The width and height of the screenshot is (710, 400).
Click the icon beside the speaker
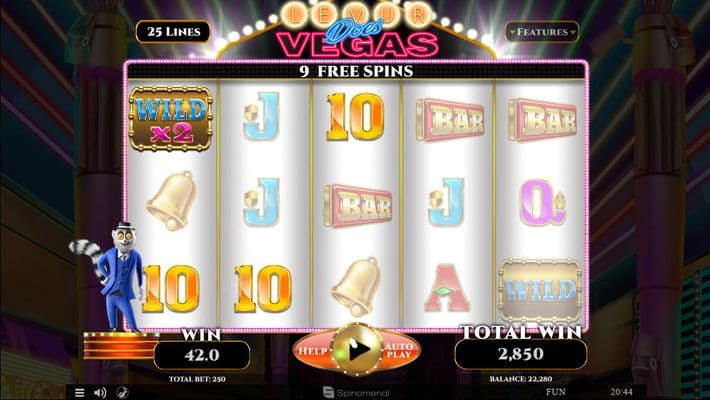pos(122,392)
